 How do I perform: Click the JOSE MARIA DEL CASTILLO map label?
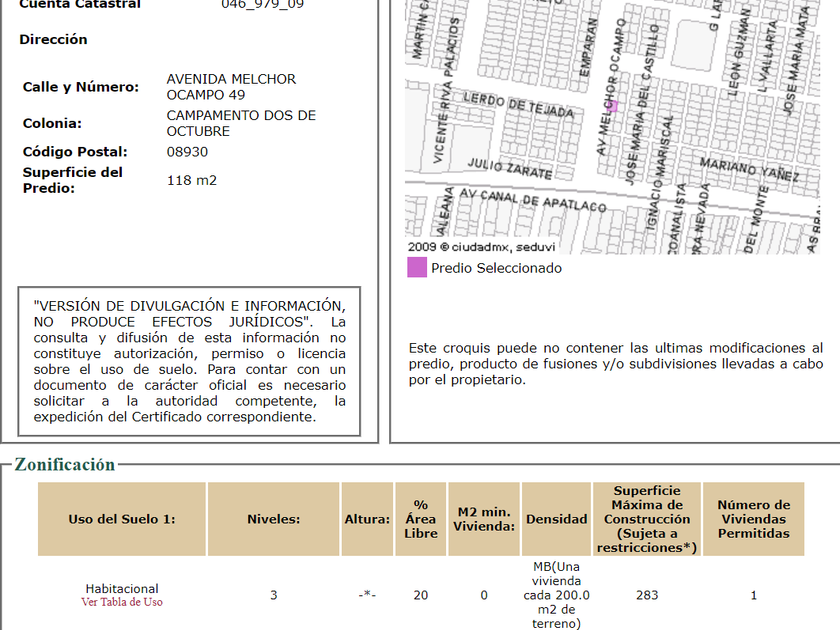642,104
